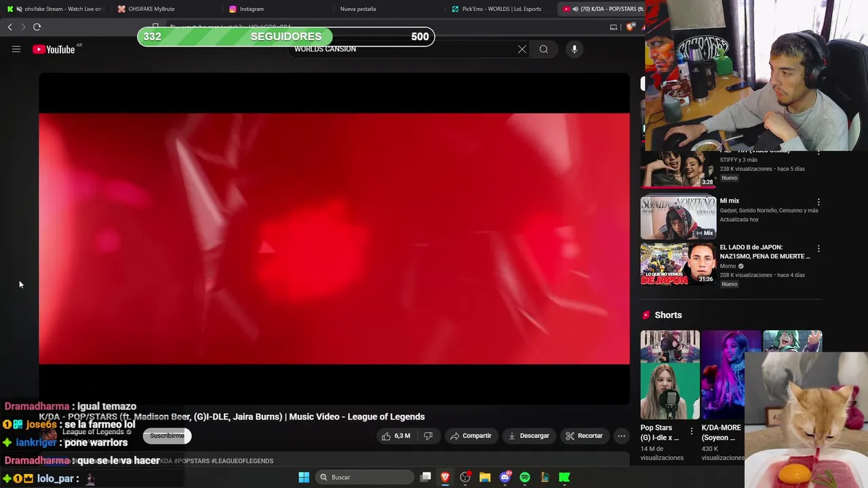Go back with the browser back arrow
Image resolution: width=868 pixels, height=488 pixels.
(9, 27)
